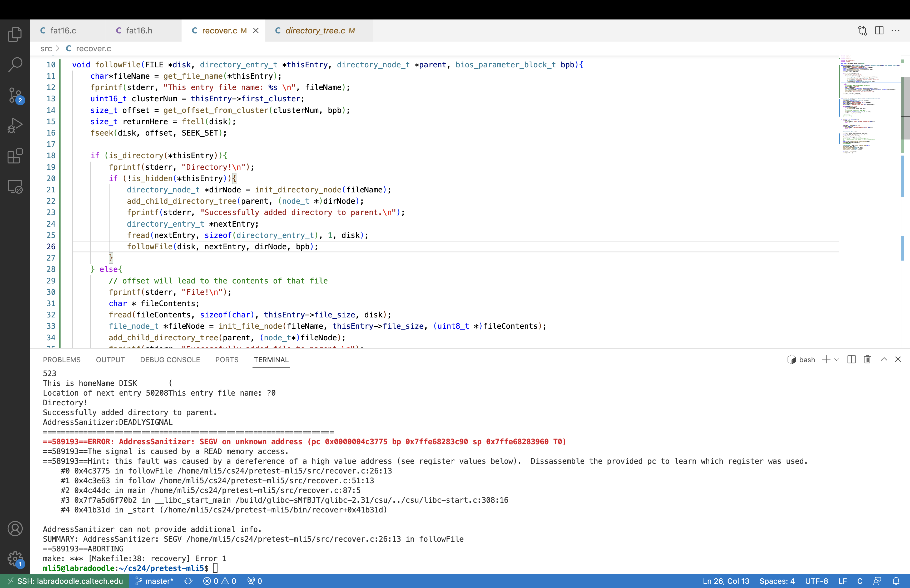The image size is (910, 588).
Task: Open the Search view icon
Action: tap(15, 64)
